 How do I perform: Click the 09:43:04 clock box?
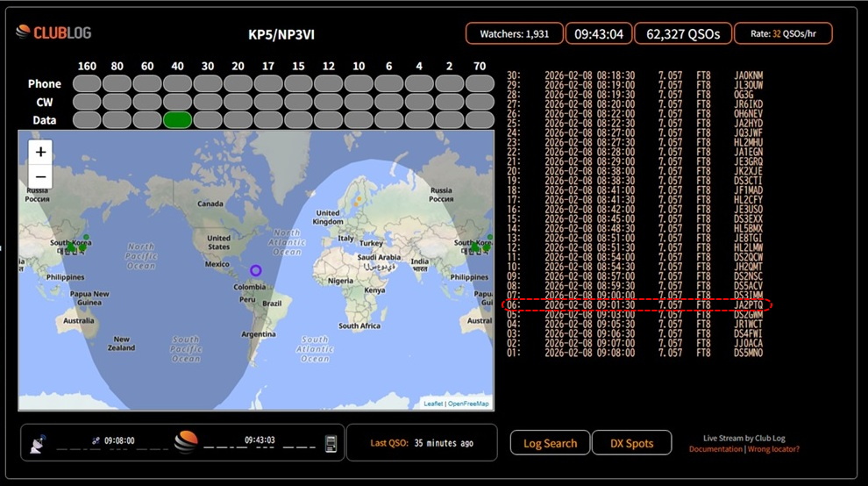599,34
